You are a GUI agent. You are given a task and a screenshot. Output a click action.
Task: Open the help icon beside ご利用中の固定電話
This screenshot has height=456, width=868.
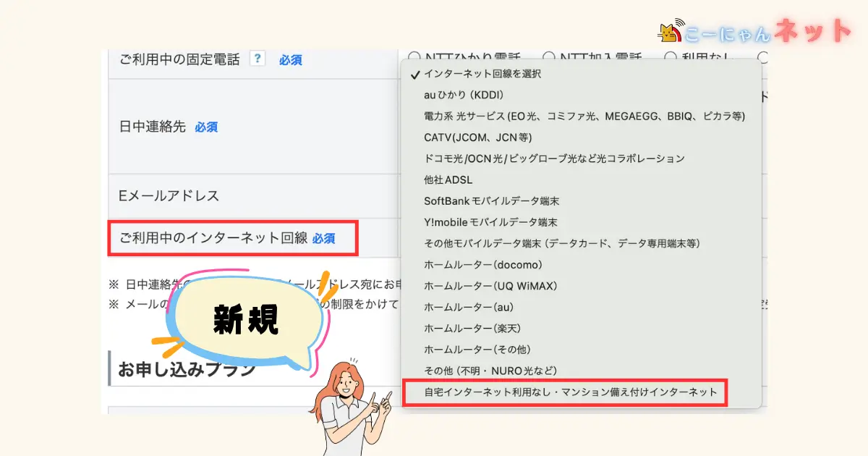257,59
